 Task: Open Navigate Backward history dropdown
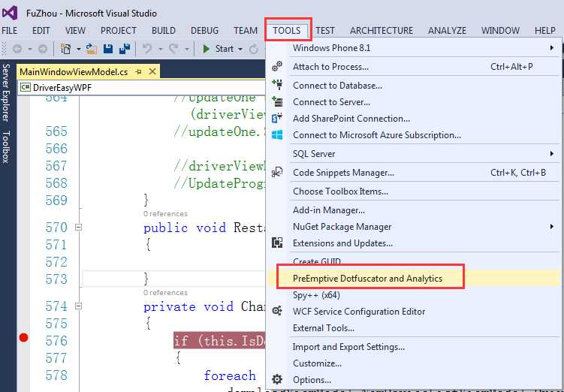pos(30,49)
